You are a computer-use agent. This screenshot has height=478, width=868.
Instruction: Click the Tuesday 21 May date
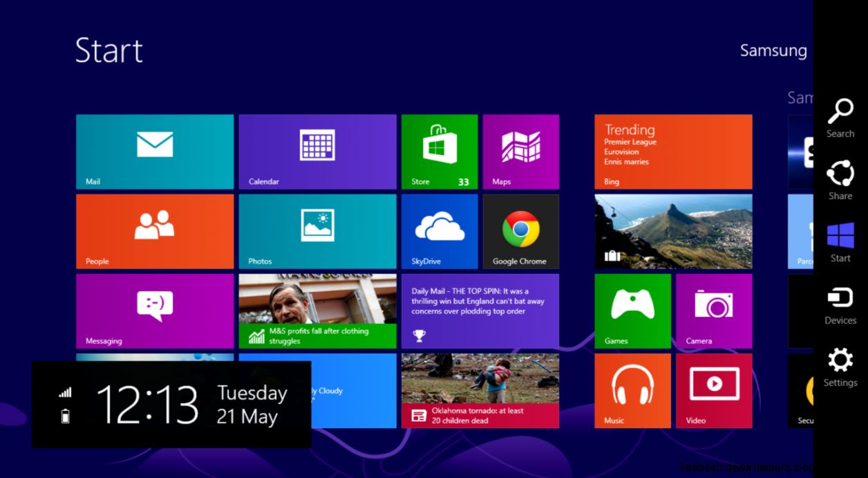252,405
